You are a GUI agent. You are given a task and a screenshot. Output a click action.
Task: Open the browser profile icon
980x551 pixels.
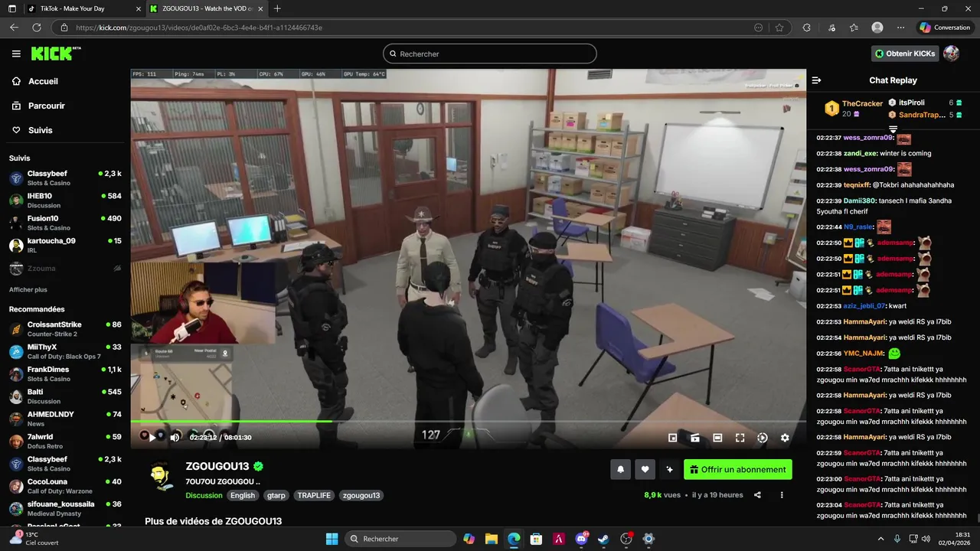coord(877,28)
